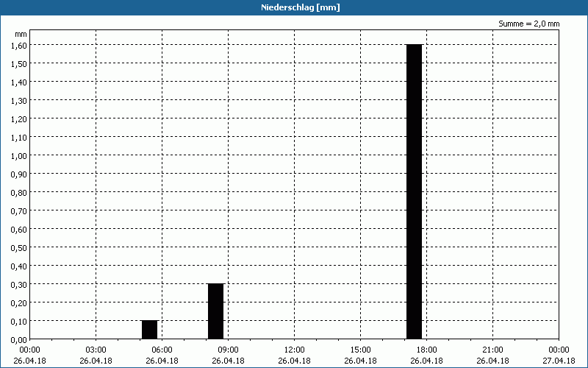Click the 0,10 mm bar near 06:00
The height and width of the screenshot is (368, 588).
(x=150, y=330)
